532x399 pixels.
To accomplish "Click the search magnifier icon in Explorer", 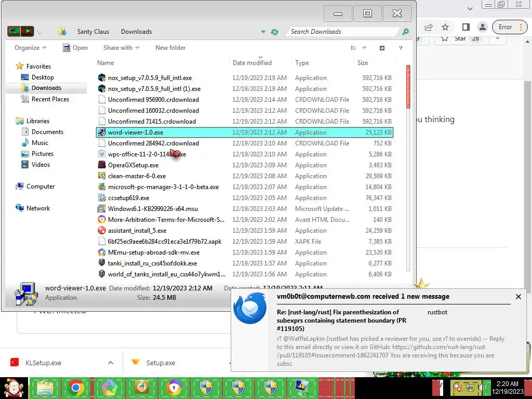I will pyautogui.click(x=405, y=32).
